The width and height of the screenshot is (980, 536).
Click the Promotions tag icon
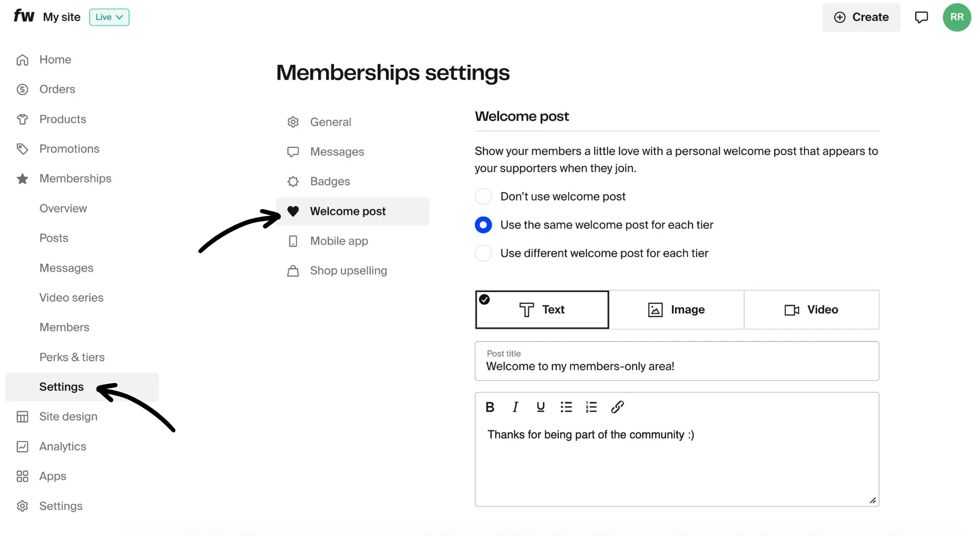tap(23, 148)
